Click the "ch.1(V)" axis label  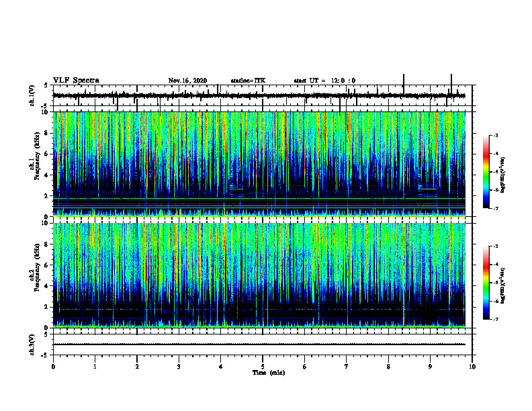point(32,95)
